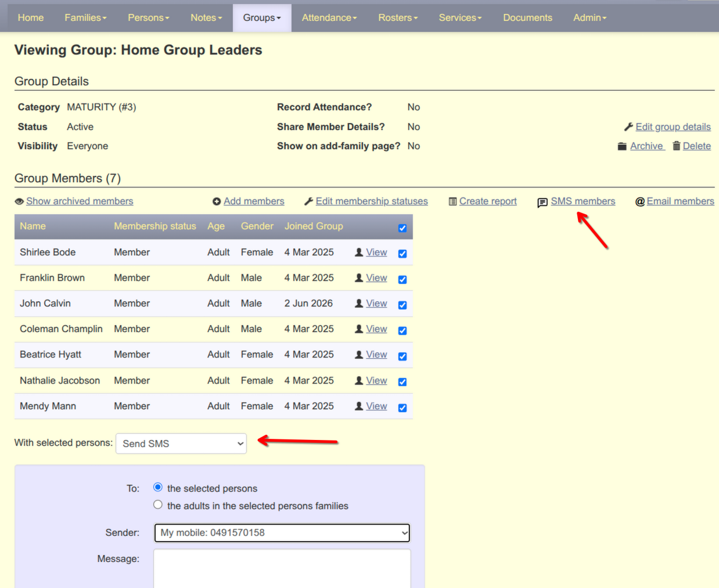Image resolution: width=719 pixels, height=588 pixels.
Task: Click the Create report link
Action: [x=488, y=201]
